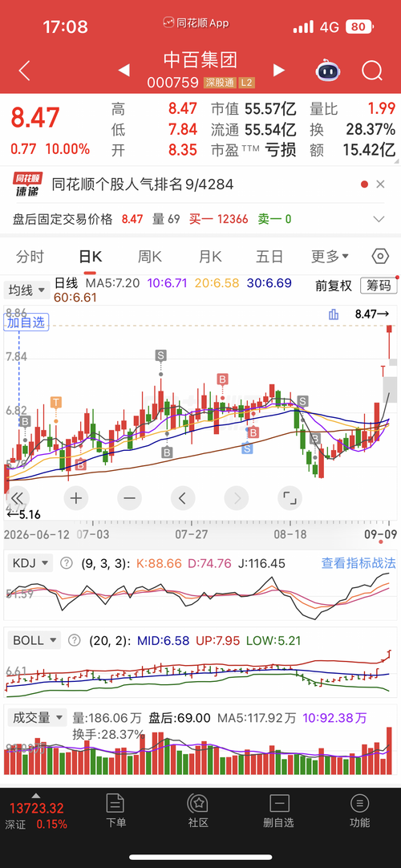This screenshot has height=868, width=401.
Task: Open chart settings hexagon icon
Action: (380, 256)
